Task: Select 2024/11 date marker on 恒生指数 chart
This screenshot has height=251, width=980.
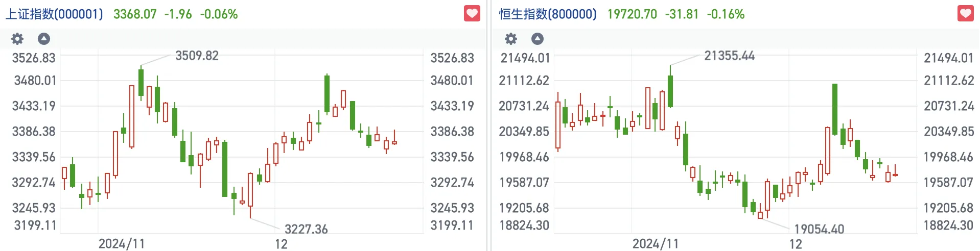Action: click(656, 243)
